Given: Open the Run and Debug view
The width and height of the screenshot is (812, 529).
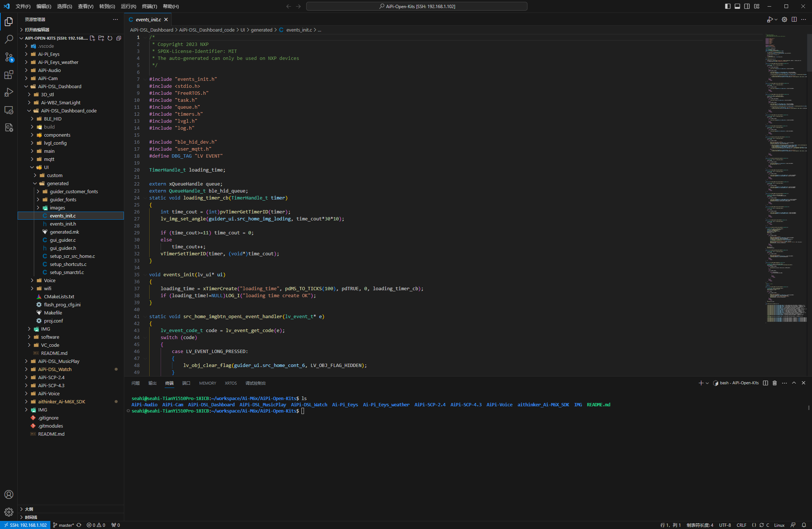Looking at the screenshot, I should (9, 92).
